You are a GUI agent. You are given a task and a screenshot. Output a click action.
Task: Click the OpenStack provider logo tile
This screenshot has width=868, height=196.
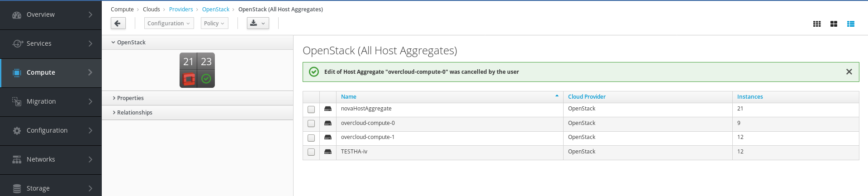click(x=189, y=79)
